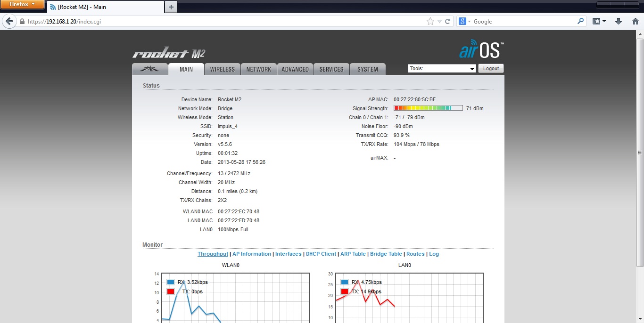Image resolution: width=644 pixels, height=323 pixels.
Task: Expand the Tools dropdown list
Action: pyautogui.click(x=442, y=69)
